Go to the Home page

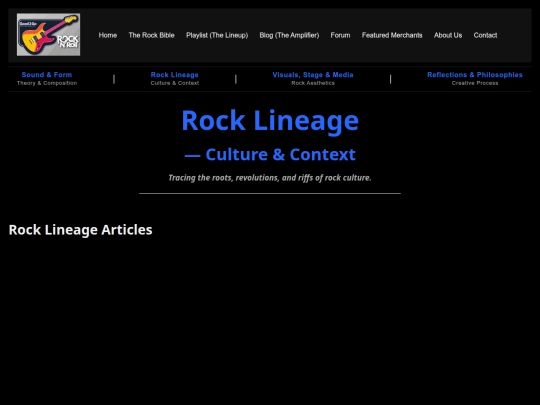click(x=107, y=35)
